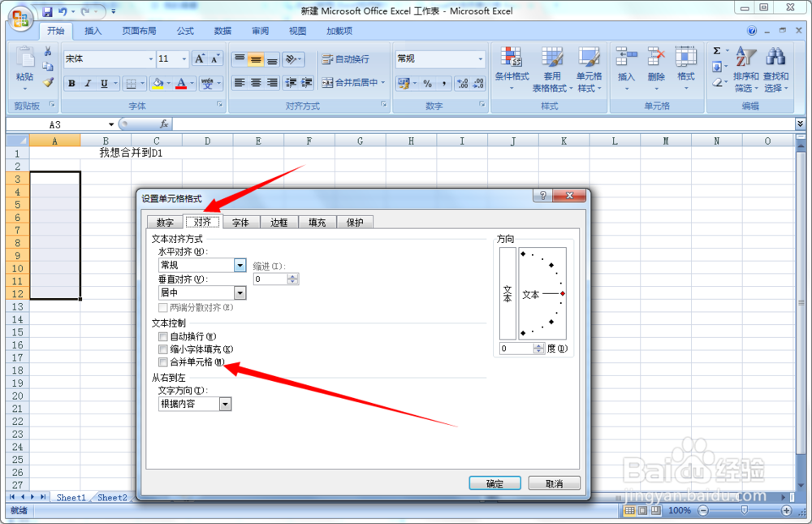
Task: Open Excel help question mark
Action: click(752, 31)
